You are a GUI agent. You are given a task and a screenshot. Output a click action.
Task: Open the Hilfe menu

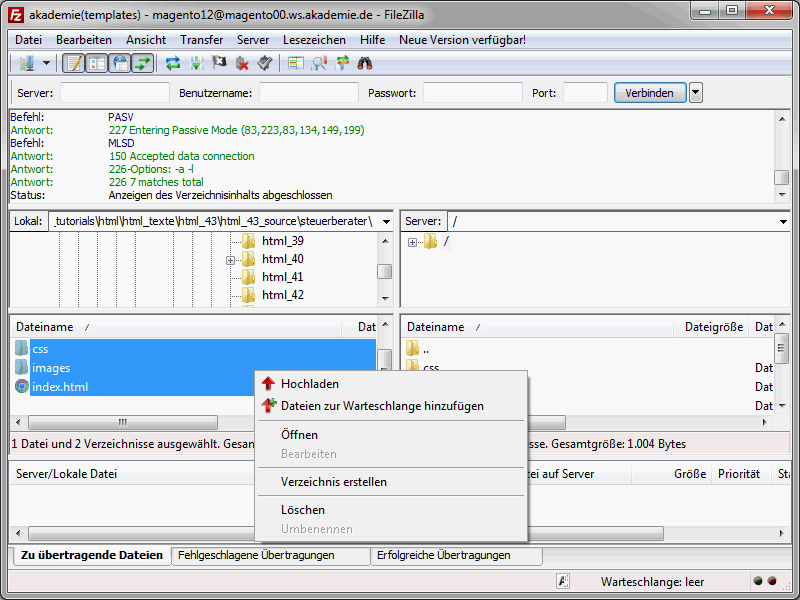coord(372,40)
